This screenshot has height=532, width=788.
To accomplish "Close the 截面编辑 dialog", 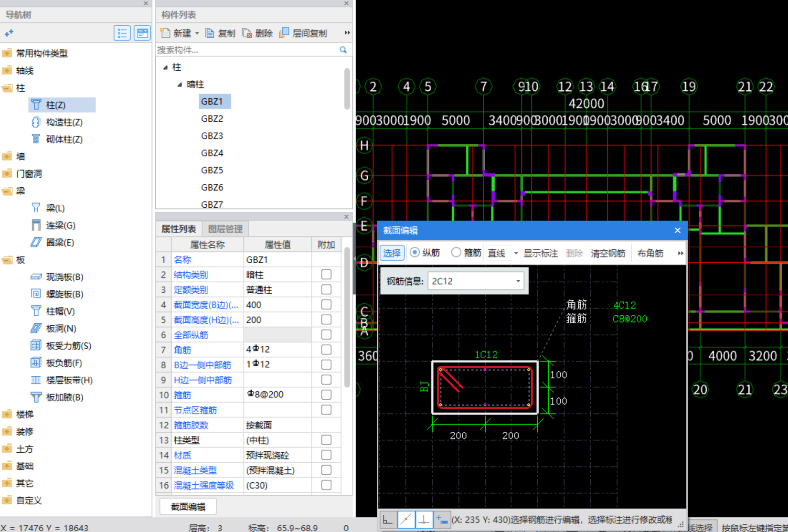I will (x=677, y=230).
